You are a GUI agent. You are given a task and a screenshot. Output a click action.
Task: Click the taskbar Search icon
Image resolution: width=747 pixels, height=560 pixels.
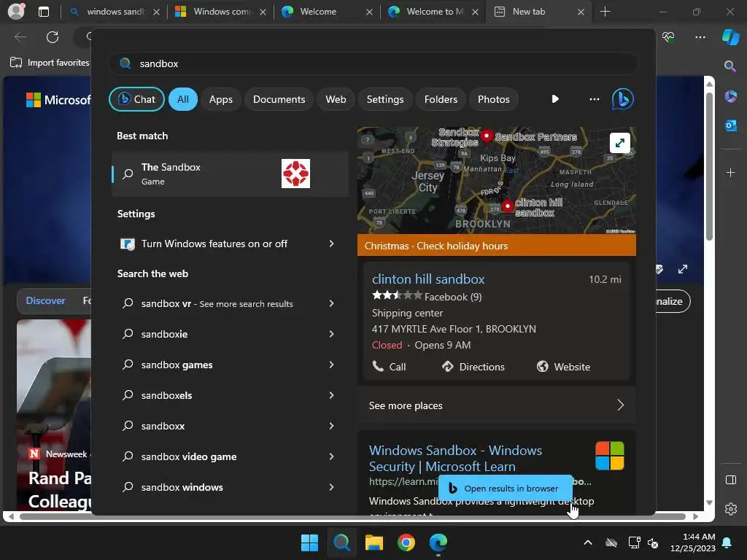341,542
